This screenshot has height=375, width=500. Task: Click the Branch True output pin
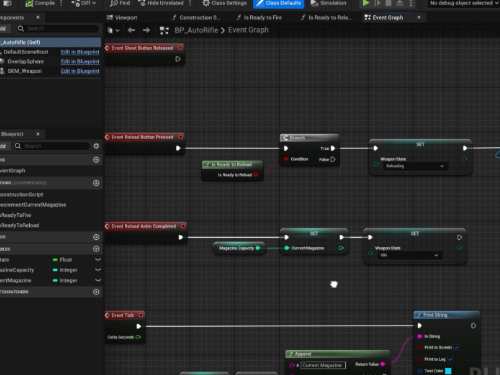pyautogui.click(x=333, y=148)
